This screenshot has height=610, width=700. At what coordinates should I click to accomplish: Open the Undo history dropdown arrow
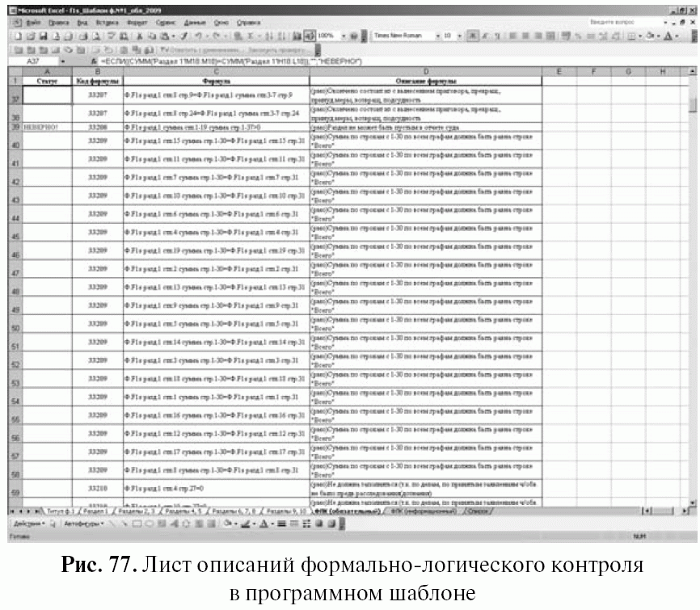pyautogui.click(x=207, y=36)
